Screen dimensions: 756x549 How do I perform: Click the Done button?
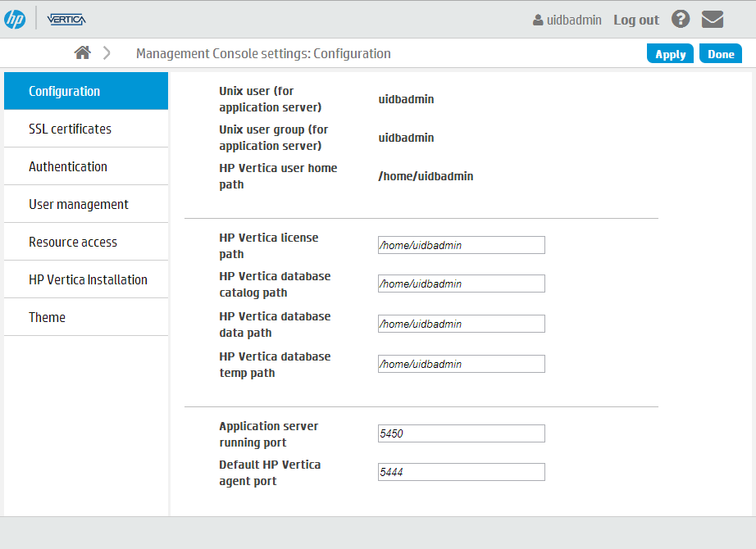coord(720,53)
